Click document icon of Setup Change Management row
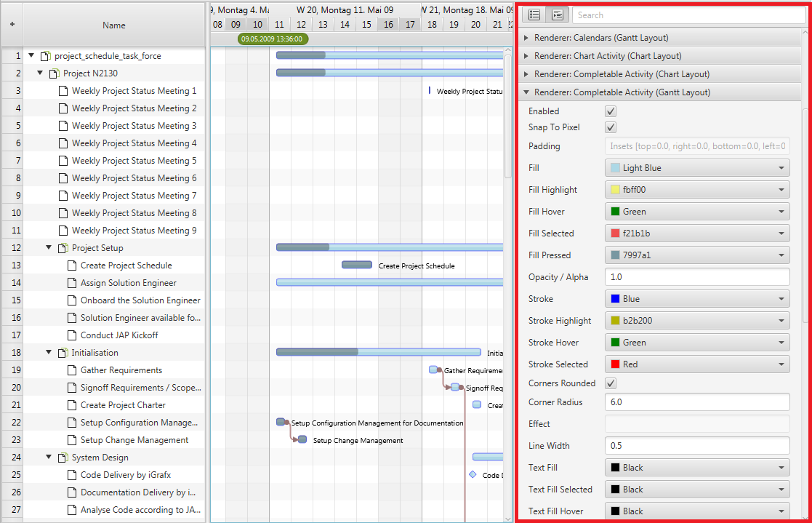This screenshot has width=812, height=523. pos(72,440)
